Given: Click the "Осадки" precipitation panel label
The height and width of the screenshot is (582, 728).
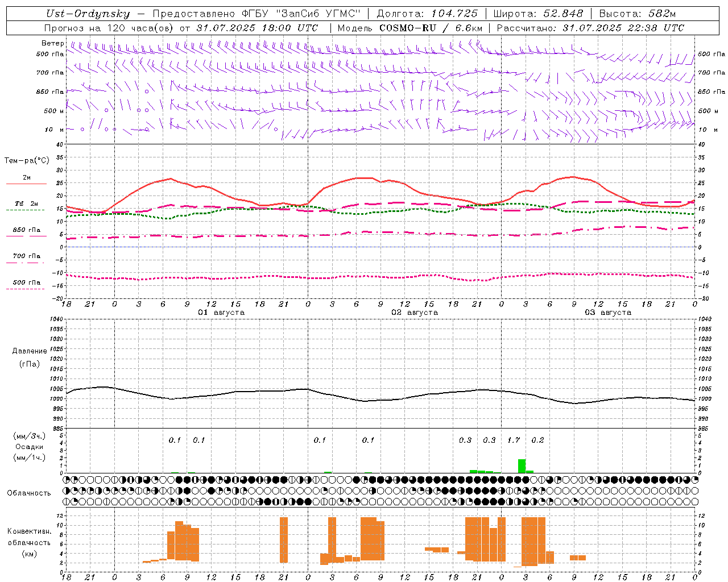Looking at the screenshot, I should tap(30, 447).
